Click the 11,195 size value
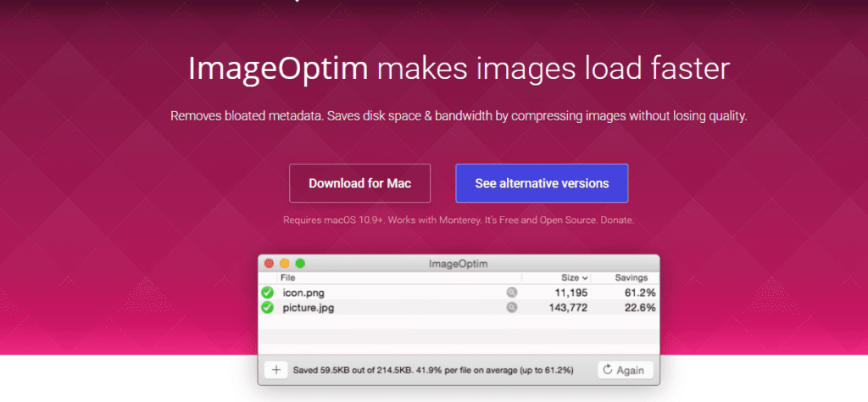 [x=570, y=293]
